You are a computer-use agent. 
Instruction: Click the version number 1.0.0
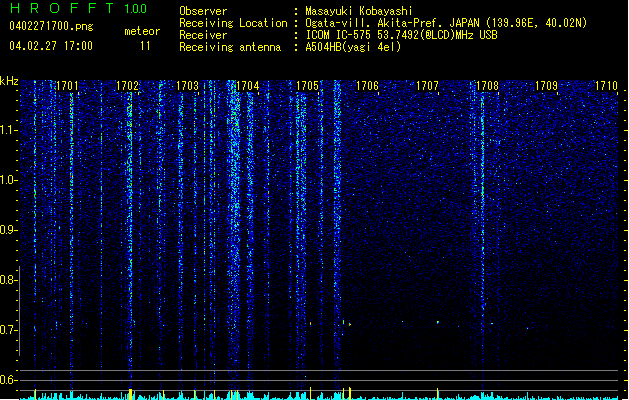136,9
